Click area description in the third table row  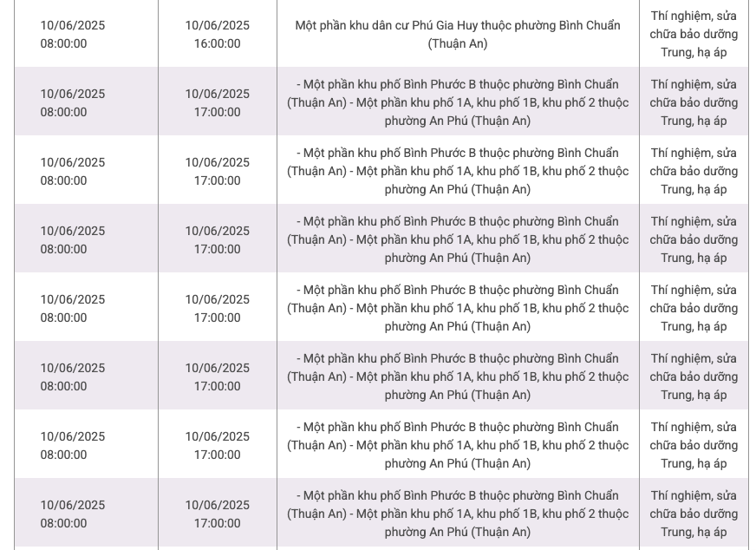pyautogui.click(x=458, y=171)
